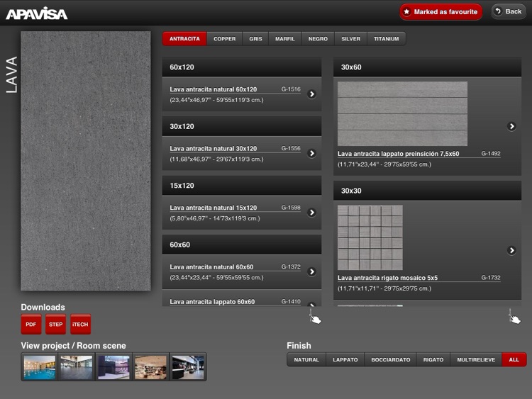Filter finish by Lappato
Screen dimensions: 532x399
pos(345,360)
